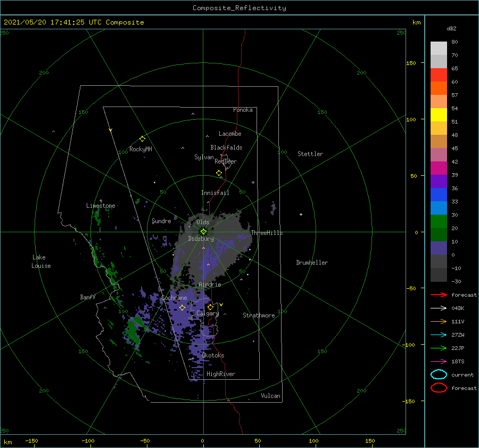Select the orange 111V arrow icon

pyautogui.click(x=439, y=321)
